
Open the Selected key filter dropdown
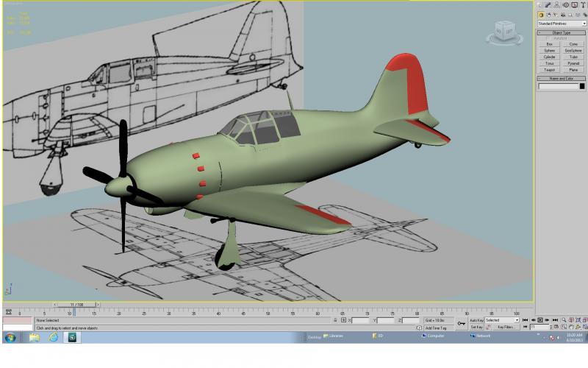pos(502,320)
